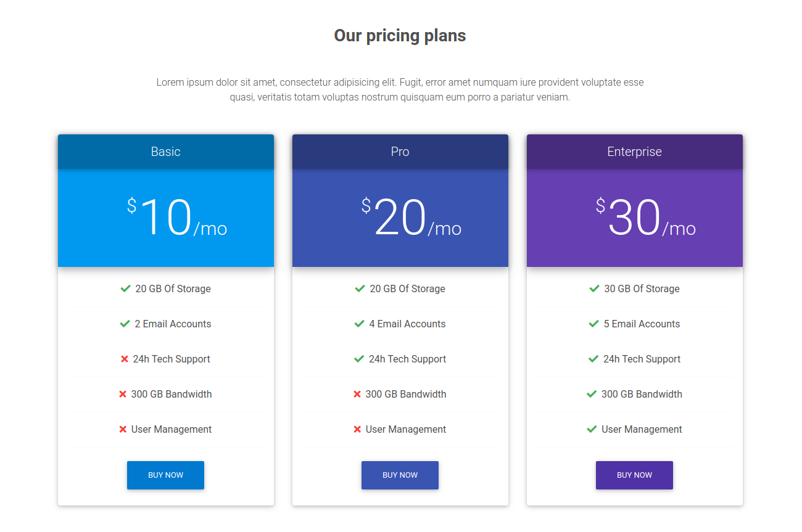Click the $20/mo price panel
The image size is (802, 532).
click(x=400, y=218)
